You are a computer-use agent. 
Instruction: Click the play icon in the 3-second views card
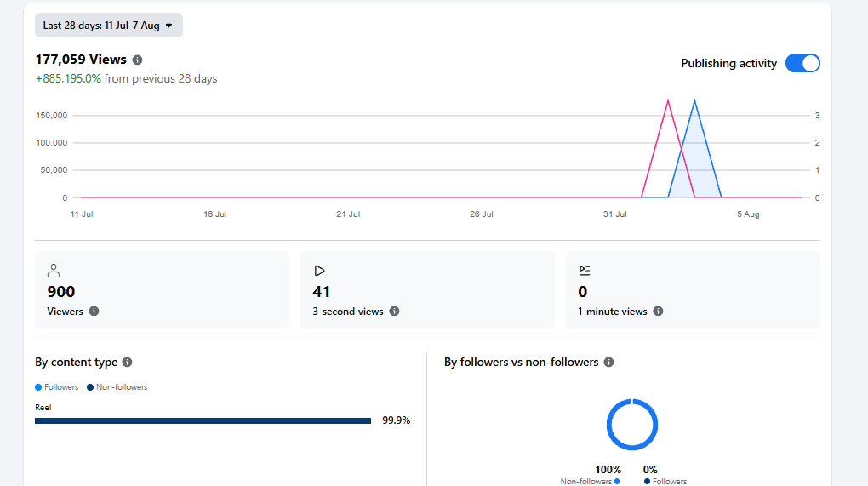click(319, 271)
